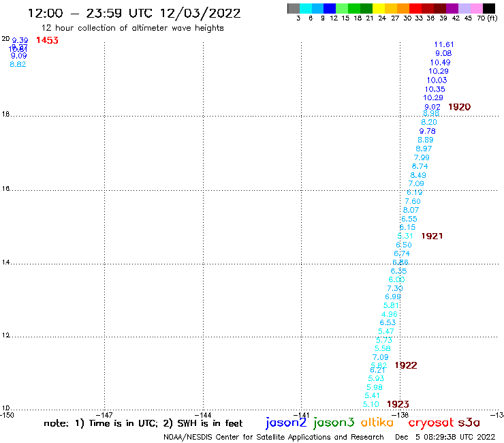Click the 'Dec 5 08:29:38 UTC 2022' timestamp
This screenshot has height=443, width=504.
pyautogui.click(x=445, y=437)
